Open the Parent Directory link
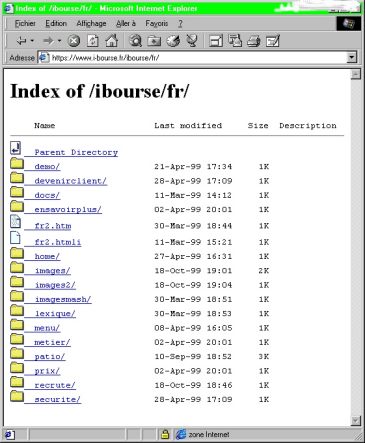This screenshot has height=443, width=365. point(76,152)
